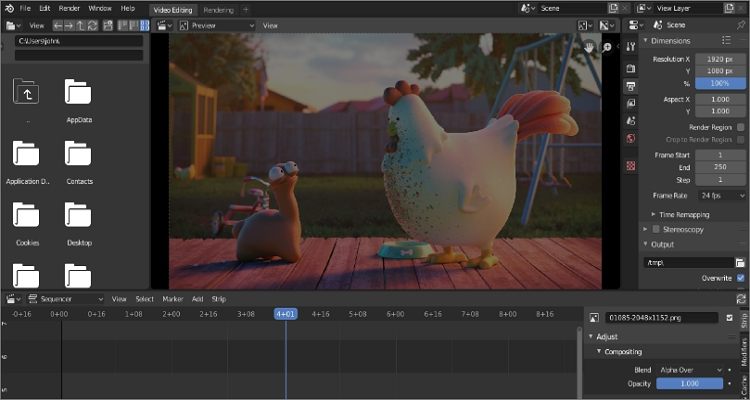The width and height of the screenshot is (750, 400).
Task: Open the Render menu
Action: [69, 8]
